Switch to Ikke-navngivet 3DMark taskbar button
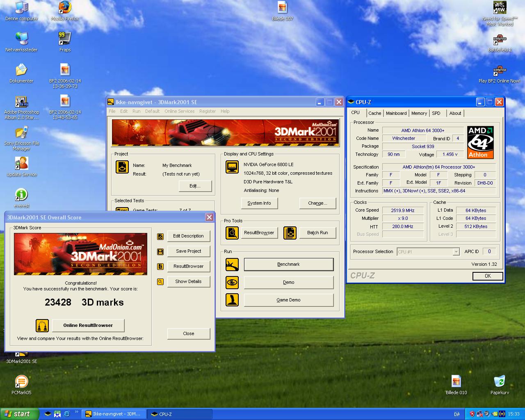Image resolution: width=525 pixels, height=420 pixels. coord(114,414)
